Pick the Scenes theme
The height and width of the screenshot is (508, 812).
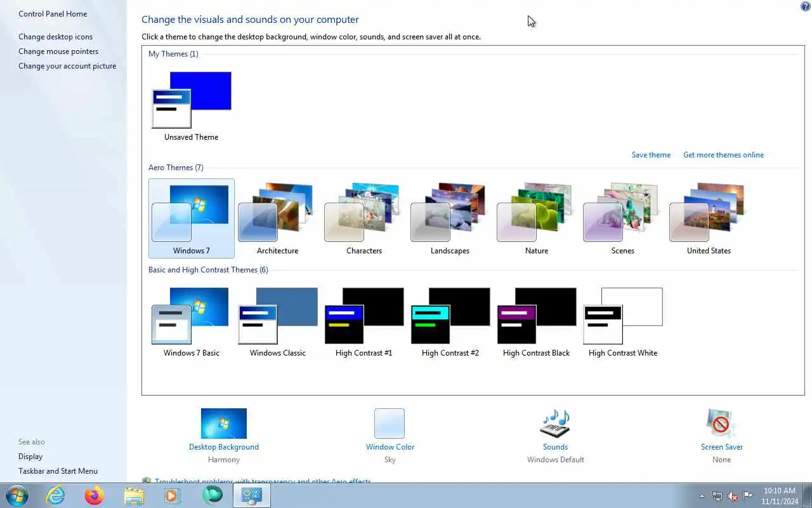[x=622, y=218]
